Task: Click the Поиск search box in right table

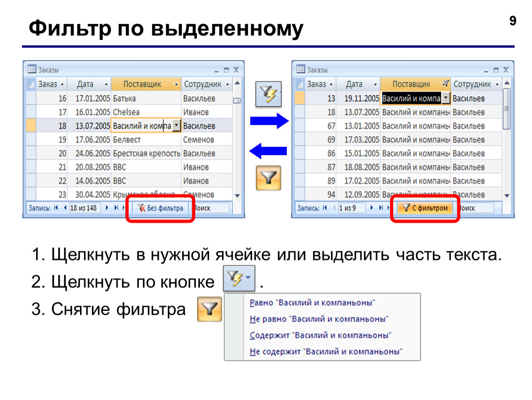Action: pyautogui.click(x=476, y=208)
